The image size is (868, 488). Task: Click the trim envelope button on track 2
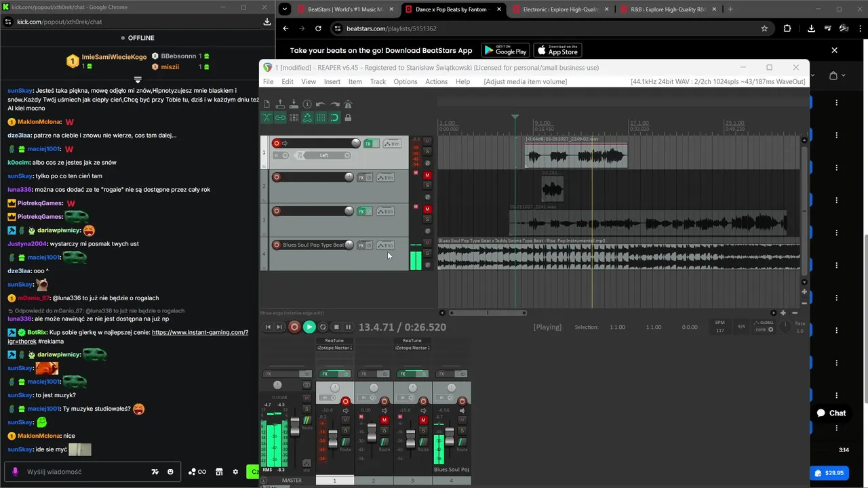385,178
